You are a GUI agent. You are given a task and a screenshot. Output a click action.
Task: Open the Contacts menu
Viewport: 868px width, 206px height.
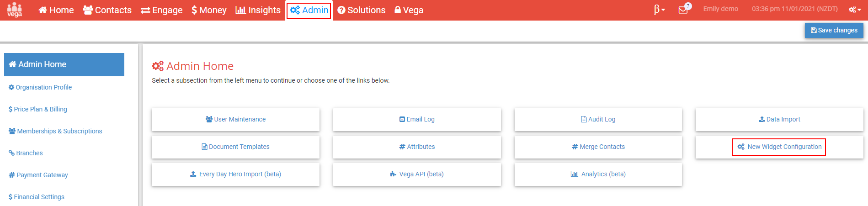point(107,10)
